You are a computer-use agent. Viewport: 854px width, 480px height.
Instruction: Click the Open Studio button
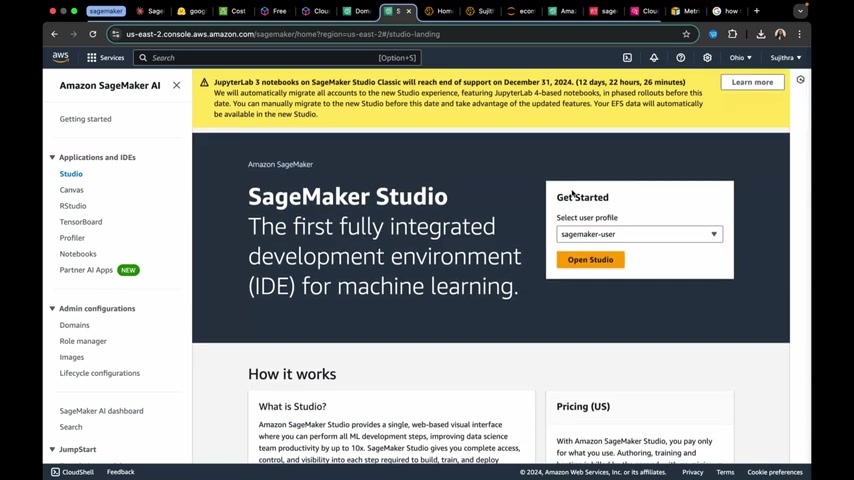[590, 260]
